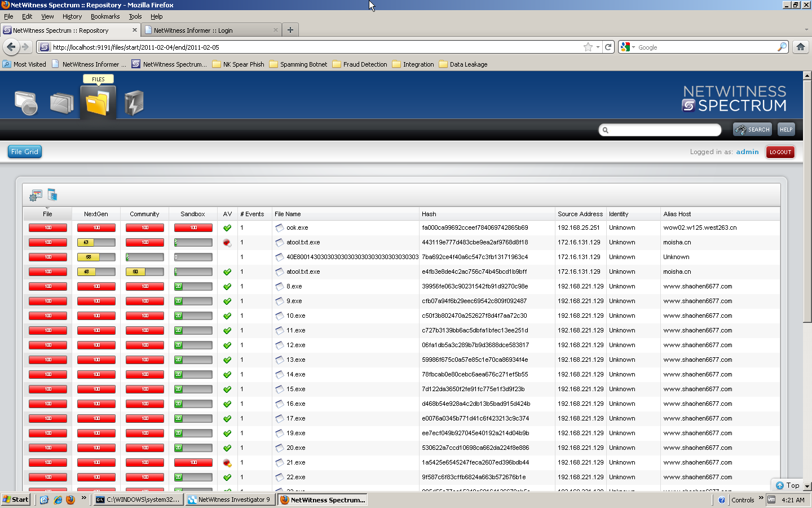Select the file name 16.exe
Screen dimensions: 812x508
[x=295, y=404]
